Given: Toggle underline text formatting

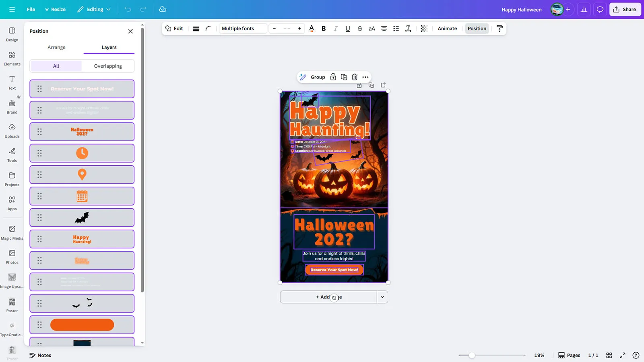Looking at the screenshot, I should point(348,29).
